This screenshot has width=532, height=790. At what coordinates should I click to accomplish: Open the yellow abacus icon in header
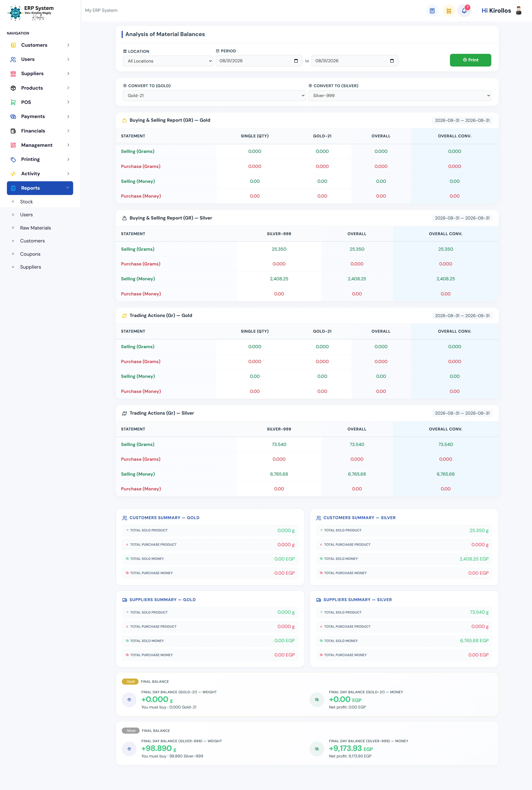click(x=449, y=11)
